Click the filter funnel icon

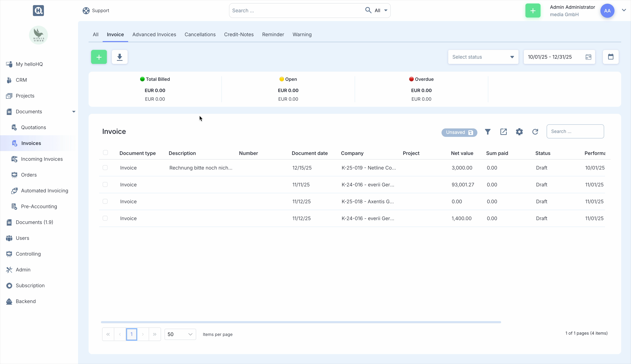tap(487, 132)
